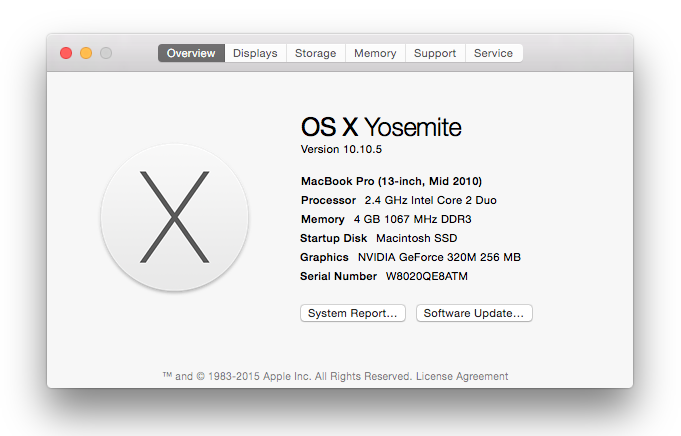Click the gray disabled zoom button
681x436 pixels.
[x=106, y=53]
